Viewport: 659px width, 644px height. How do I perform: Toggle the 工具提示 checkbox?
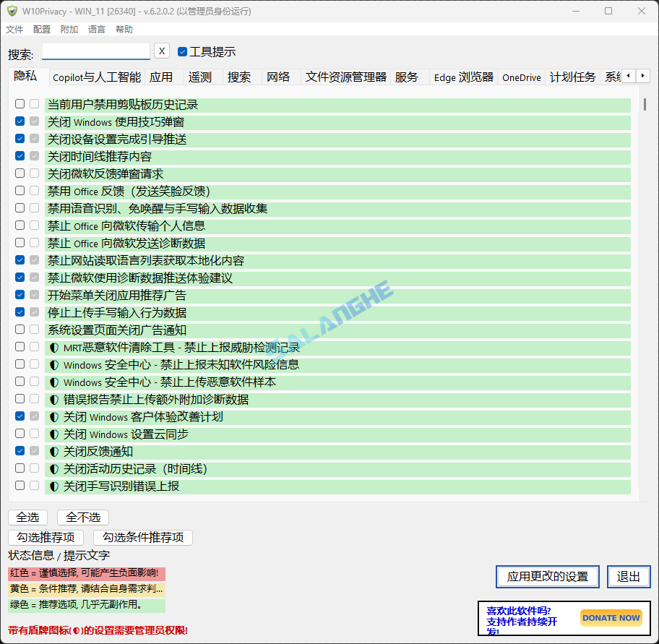click(182, 51)
